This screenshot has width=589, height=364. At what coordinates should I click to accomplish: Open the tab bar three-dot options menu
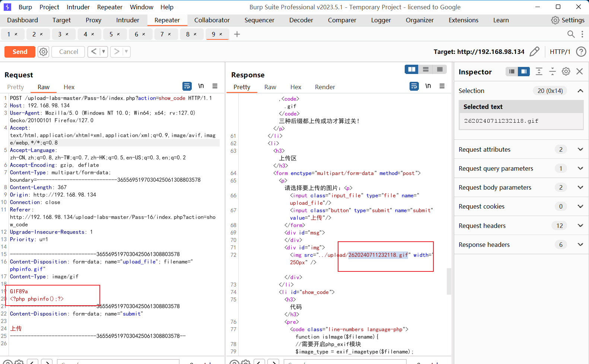[x=582, y=34]
